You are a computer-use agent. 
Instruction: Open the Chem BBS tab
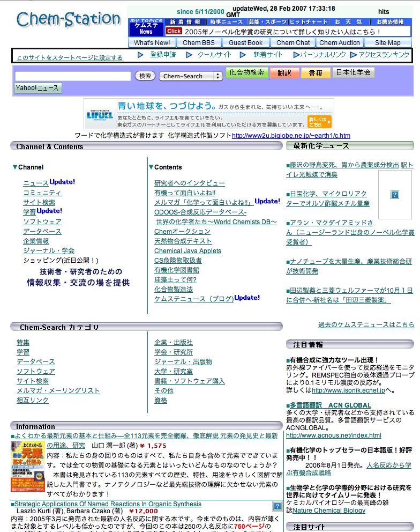(x=199, y=43)
